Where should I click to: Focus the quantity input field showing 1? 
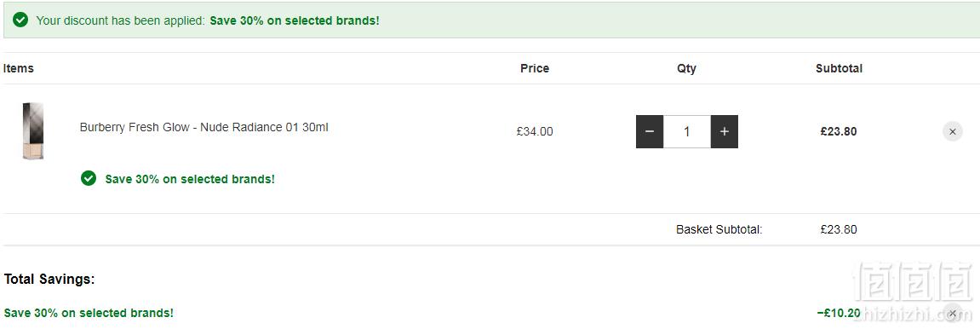[x=687, y=131]
